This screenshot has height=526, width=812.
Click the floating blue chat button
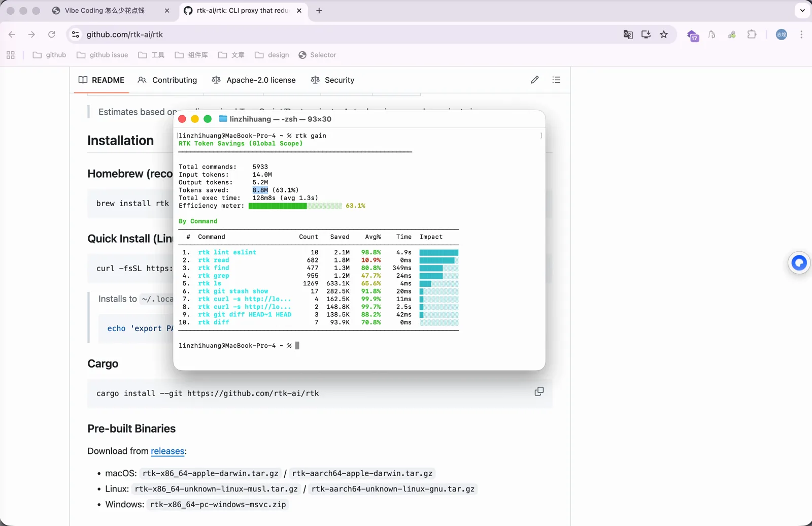click(x=799, y=262)
